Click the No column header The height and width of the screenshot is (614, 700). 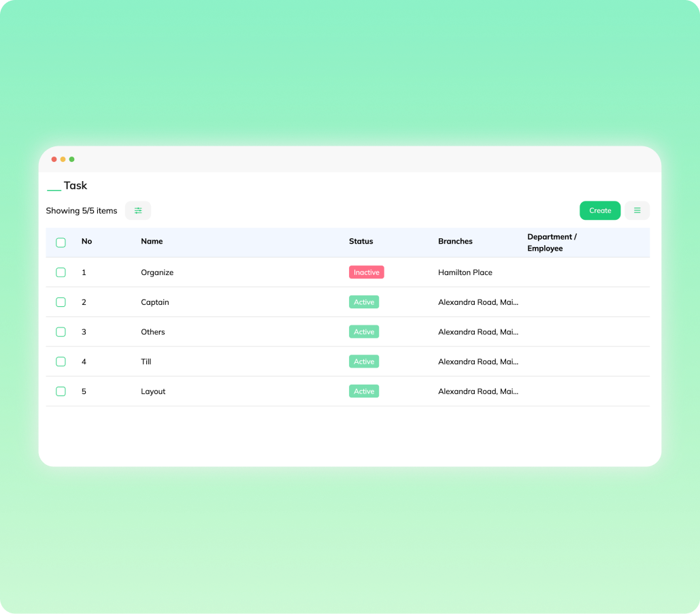click(x=86, y=242)
